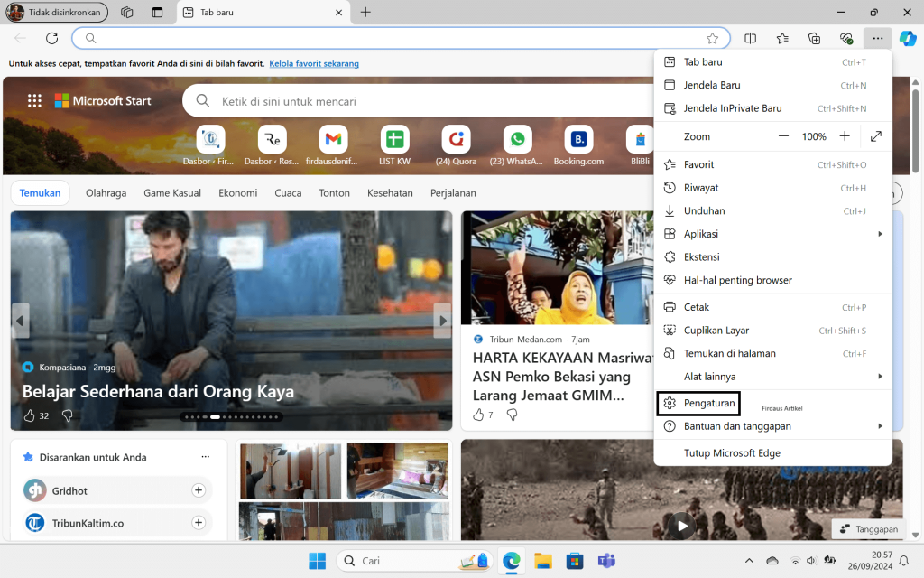Open the Microsoft Edge icon on the taskbar
The height and width of the screenshot is (578, 924).
(x=512, y=561)
